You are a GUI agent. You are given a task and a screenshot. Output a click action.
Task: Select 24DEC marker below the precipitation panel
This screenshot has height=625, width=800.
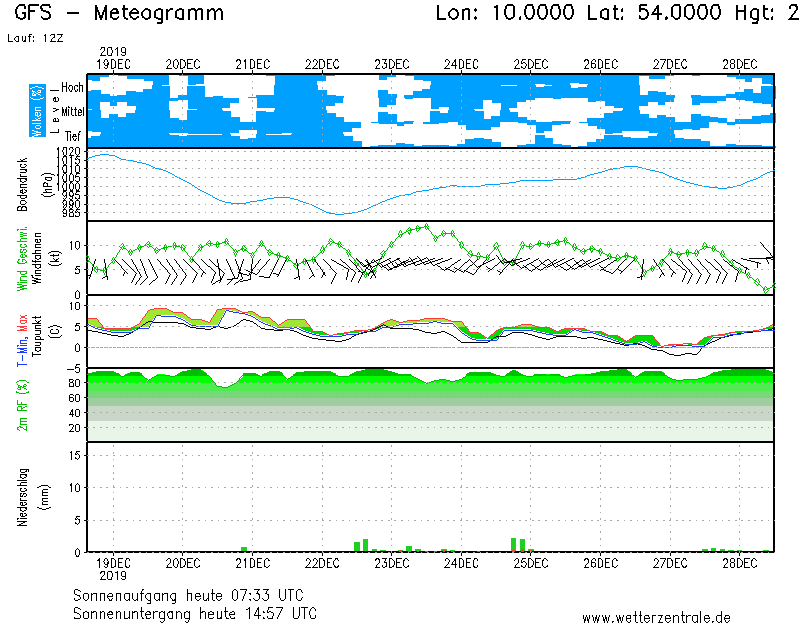coord(461,563)
